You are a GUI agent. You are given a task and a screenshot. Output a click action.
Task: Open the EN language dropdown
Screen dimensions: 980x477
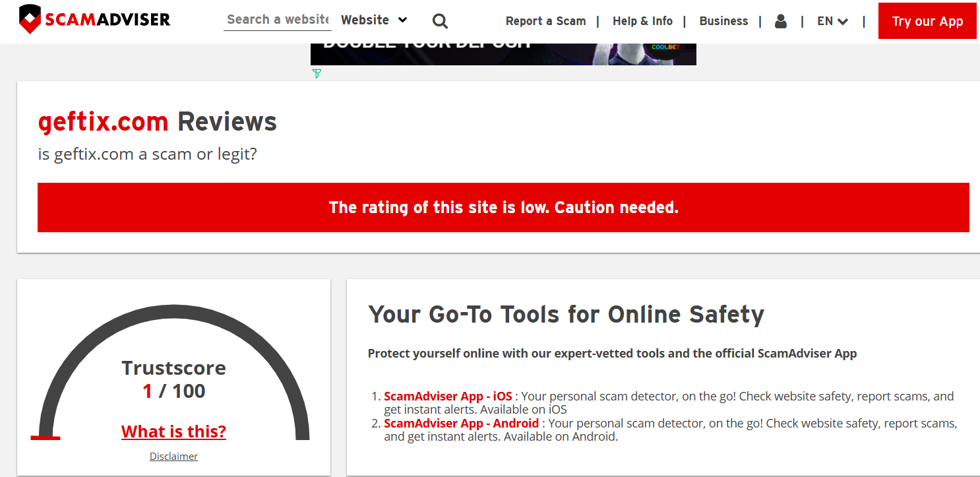[832, 21]
